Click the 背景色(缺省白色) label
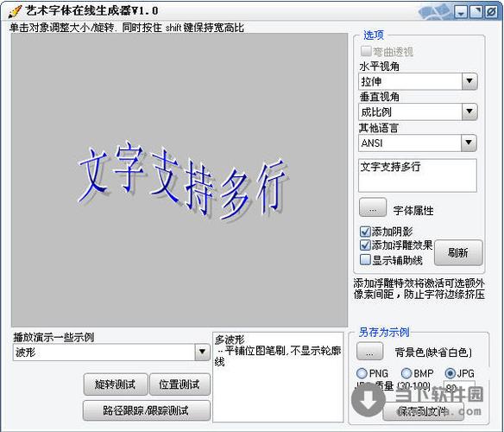The image size is (504, 432). click(x=433, y=353)
